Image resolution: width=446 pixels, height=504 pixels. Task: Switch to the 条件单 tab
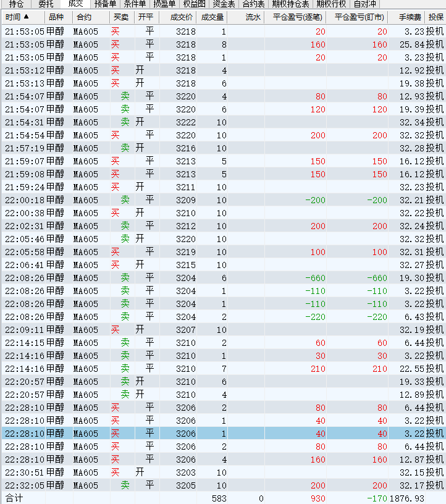pyautogui.click(x=135, y=4)
